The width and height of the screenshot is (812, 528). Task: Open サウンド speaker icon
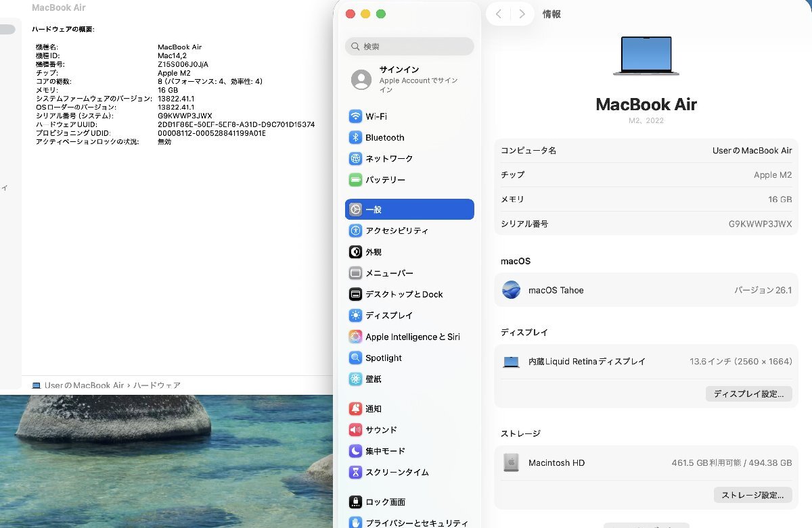coord(355,430)
